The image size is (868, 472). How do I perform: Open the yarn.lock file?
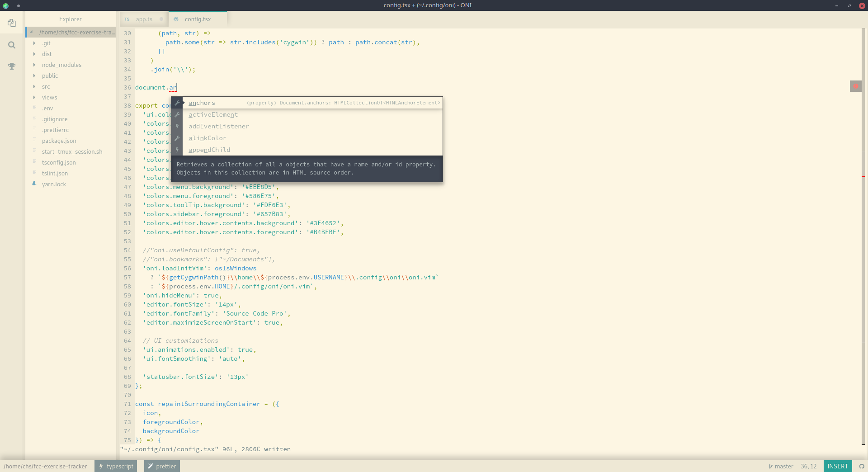click(x=54, y=184)
